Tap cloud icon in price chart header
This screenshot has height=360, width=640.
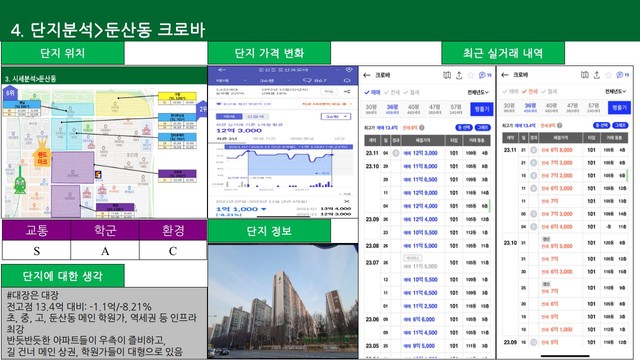347,80
